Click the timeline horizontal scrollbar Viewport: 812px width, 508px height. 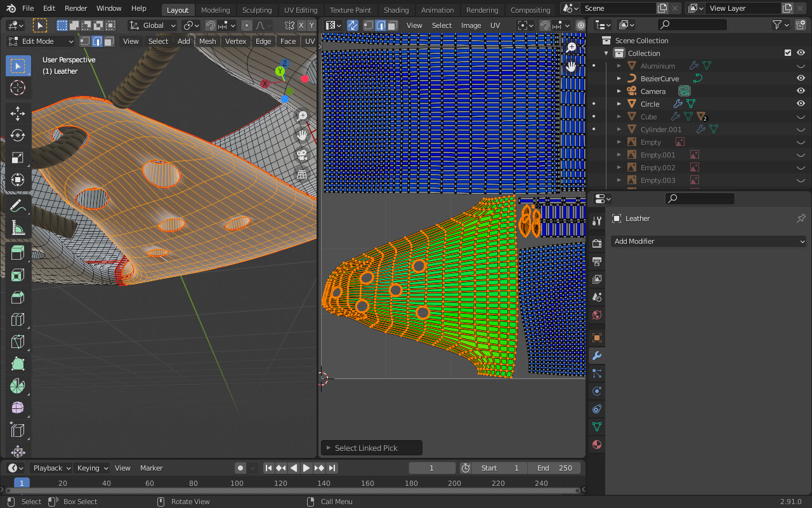(292, 490)
